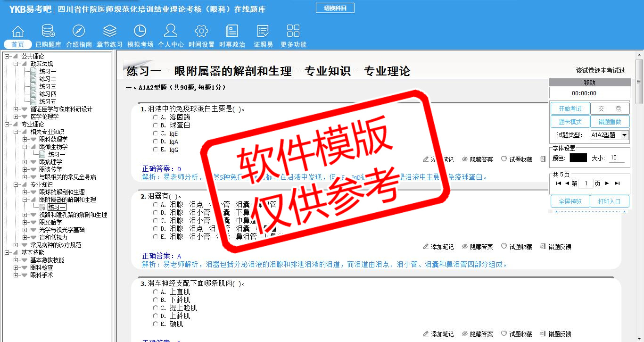
Task: Open the 模拟考场 clock icon
Action: (x=140, y=32)
